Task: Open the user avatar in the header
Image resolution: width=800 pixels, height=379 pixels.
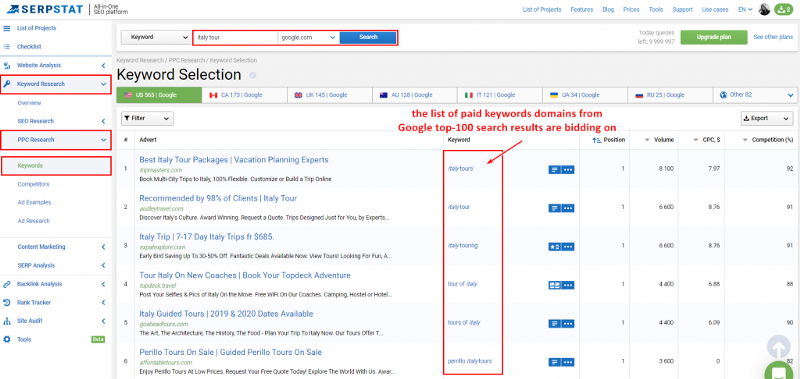Action: (x=764, y=9)
